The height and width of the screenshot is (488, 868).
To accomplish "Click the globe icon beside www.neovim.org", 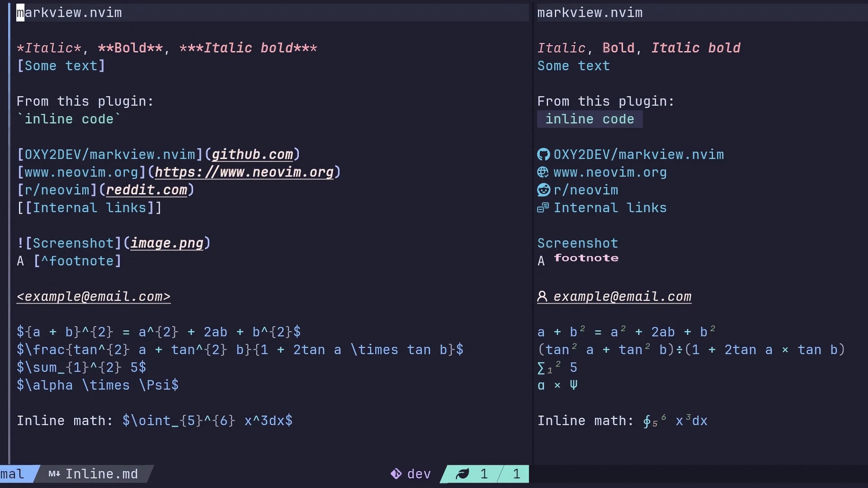I will [x=543, y=172].
